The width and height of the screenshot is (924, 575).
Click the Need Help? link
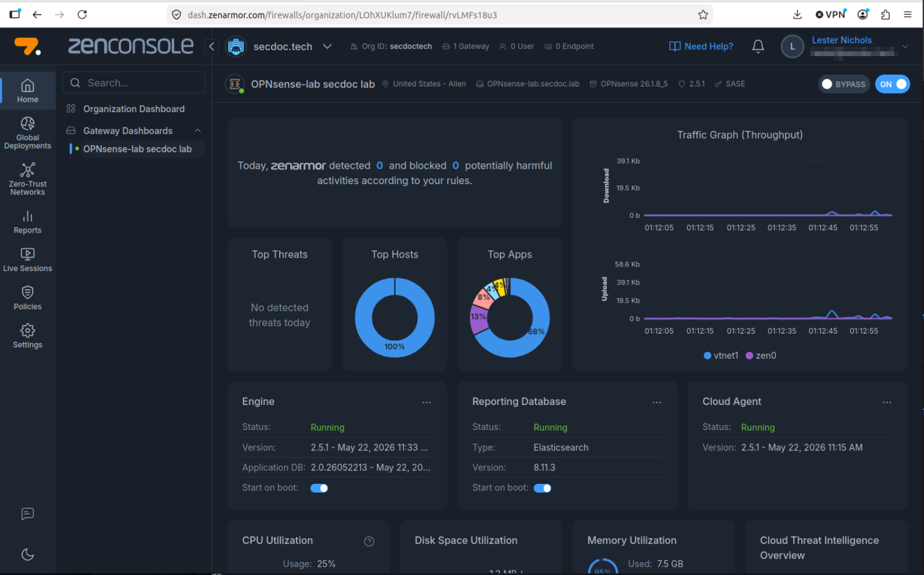tap(701, 46)
